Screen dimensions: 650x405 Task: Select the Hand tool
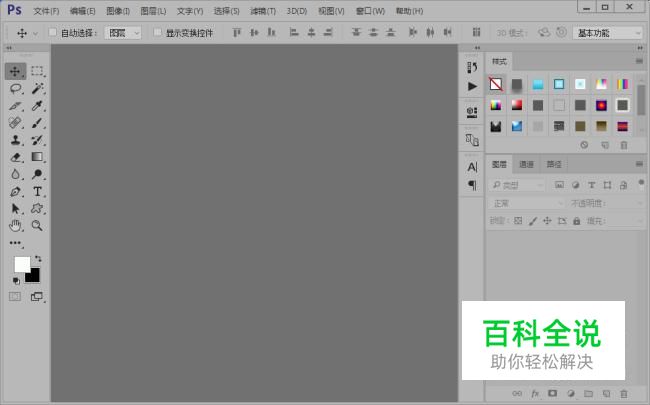tap(15, 226)
